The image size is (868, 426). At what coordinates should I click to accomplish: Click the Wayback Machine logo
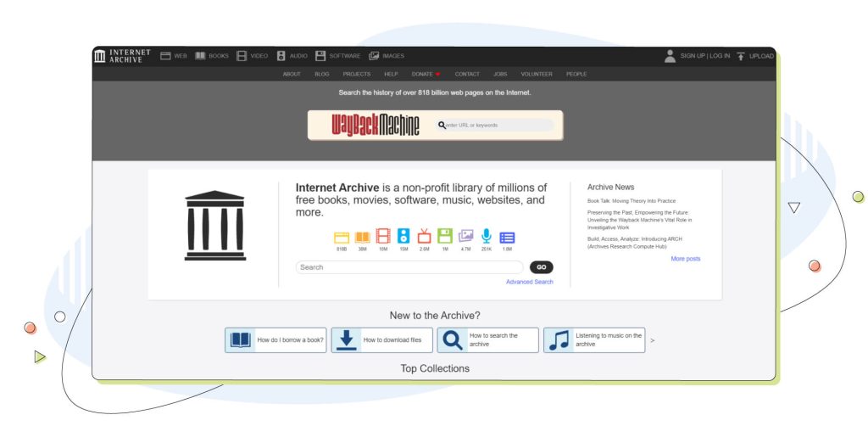tap(376, 125)
